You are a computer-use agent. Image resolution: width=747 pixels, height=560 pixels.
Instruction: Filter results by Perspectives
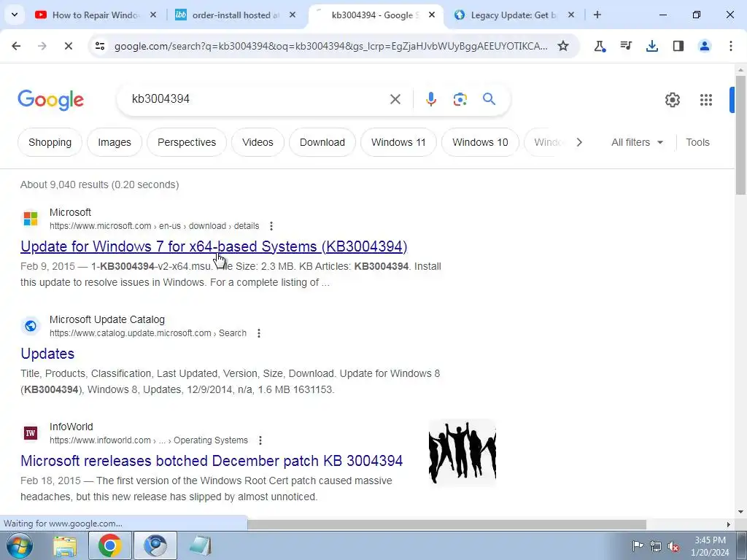(x=187, y=142)
